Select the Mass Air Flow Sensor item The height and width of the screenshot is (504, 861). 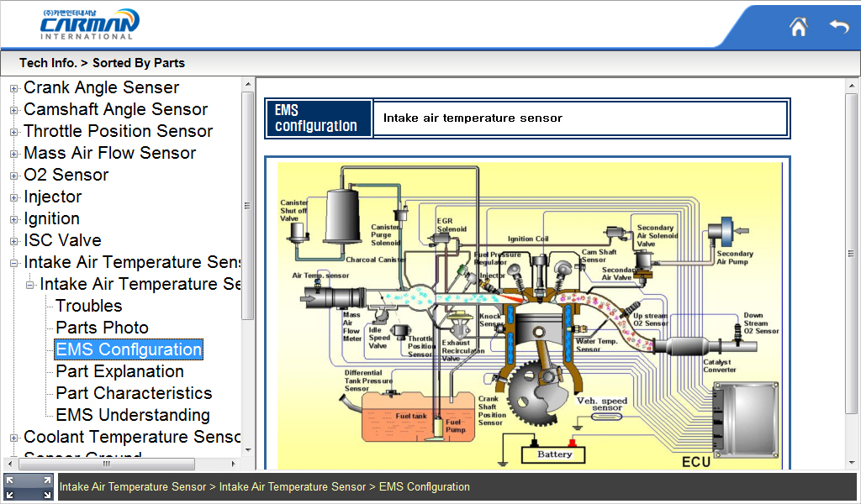coord(109,153)
